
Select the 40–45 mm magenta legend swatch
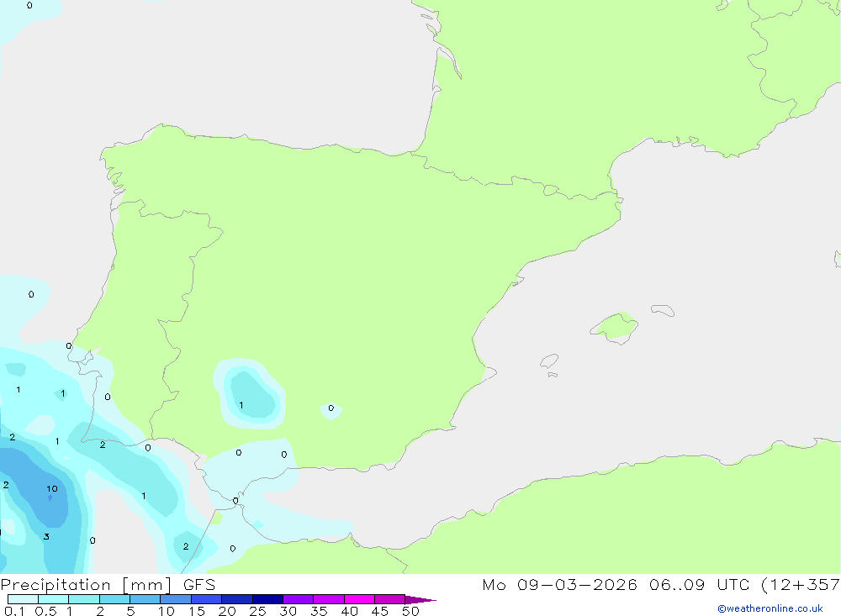point(359,599)
